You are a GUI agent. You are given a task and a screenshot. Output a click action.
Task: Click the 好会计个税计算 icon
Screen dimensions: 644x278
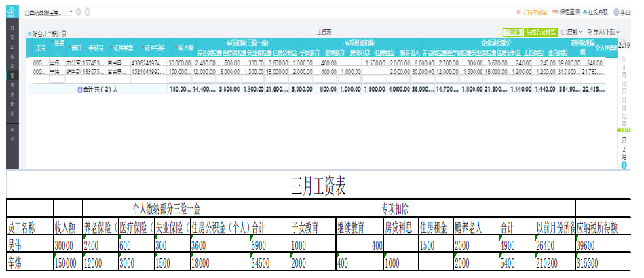[29, 33]
